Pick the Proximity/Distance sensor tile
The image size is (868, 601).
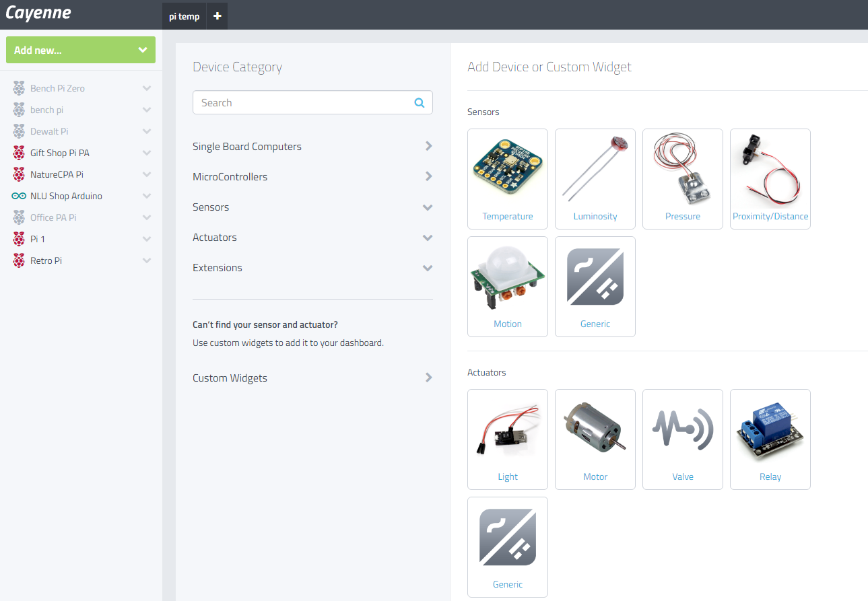770,179
